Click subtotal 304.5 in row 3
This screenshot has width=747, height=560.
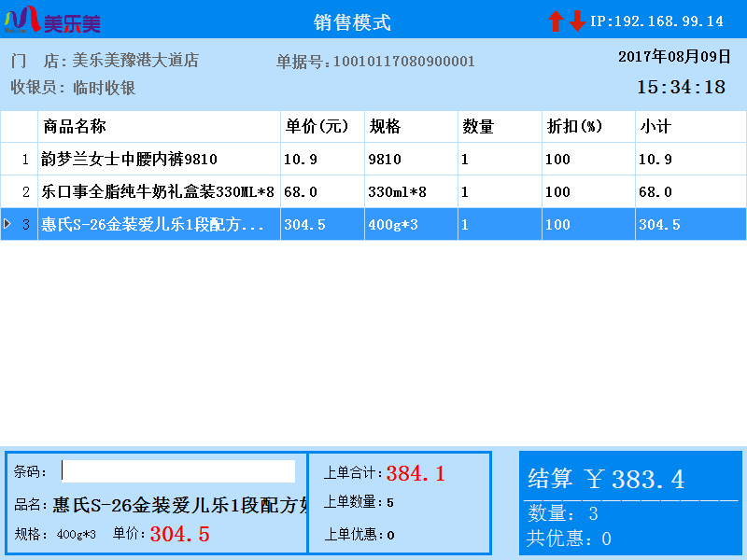click(x=691, y=224)
